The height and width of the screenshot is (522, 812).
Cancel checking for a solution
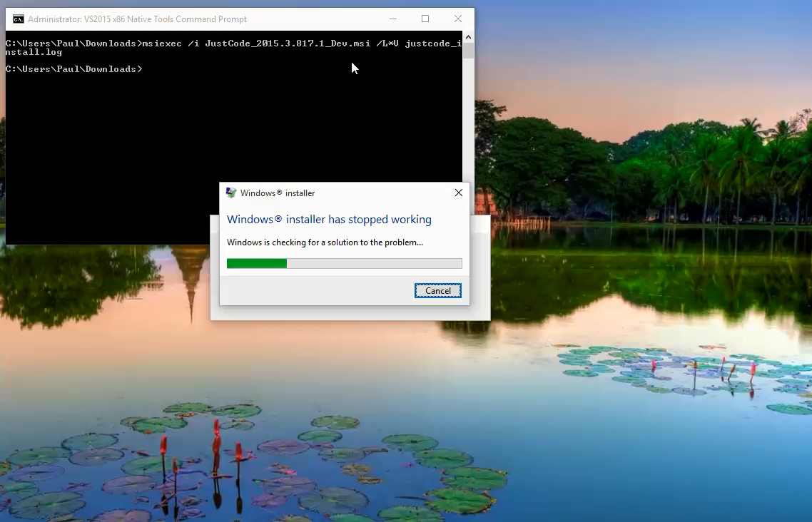pos(437,291)
